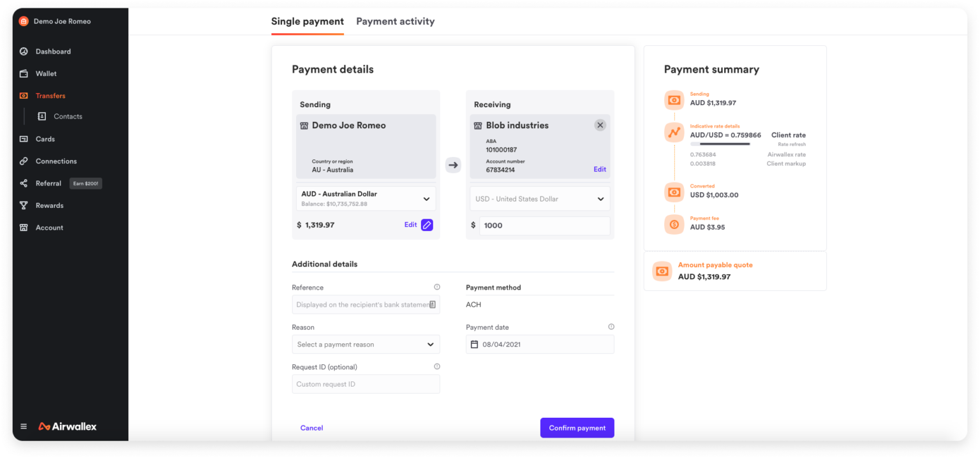Open Connections from the sidebar
The width and height of the screenshot is (980, 458).
coord(56,161)
